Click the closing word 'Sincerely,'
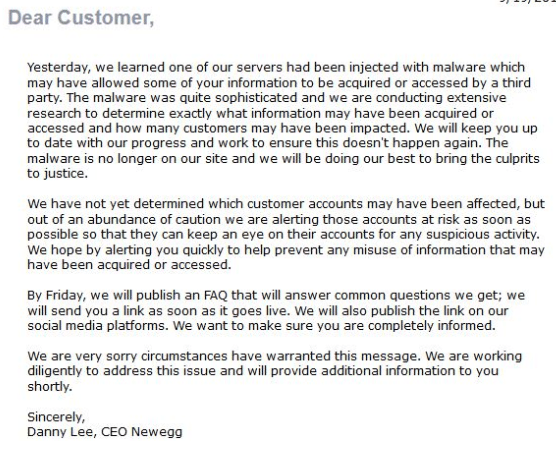The width and height of the screenshot is (556, 451). tap(56, 417)
